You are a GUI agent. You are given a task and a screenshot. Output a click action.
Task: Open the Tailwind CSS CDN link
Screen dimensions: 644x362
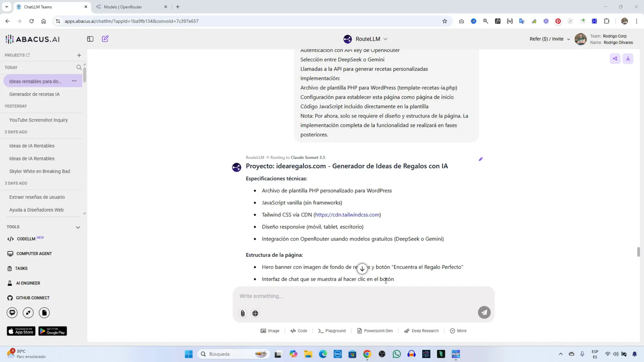(x=347, y=214)
